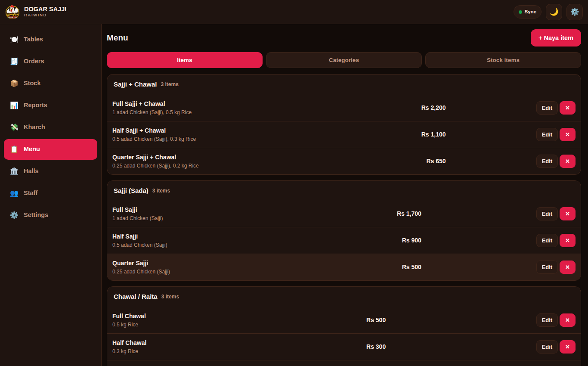Edit the Half Chawal item

pyautogui.click(x=547, y=347)
